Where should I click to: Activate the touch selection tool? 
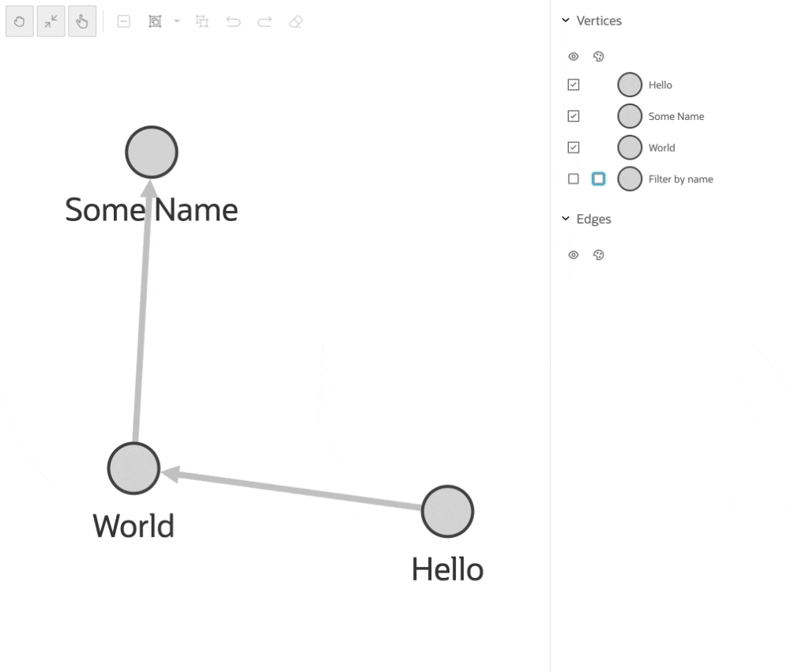pos(82,21)
